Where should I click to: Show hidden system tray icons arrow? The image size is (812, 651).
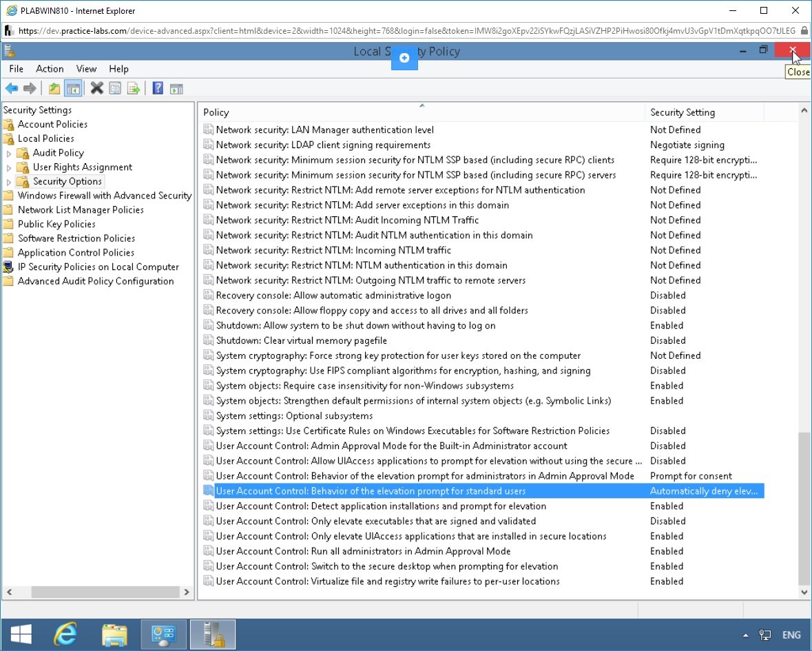745,635
